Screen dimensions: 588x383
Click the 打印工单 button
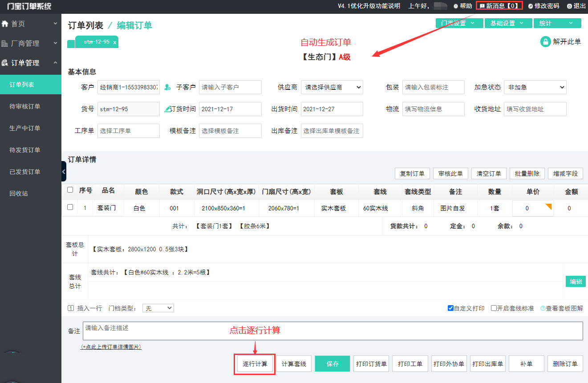[410, 364]
